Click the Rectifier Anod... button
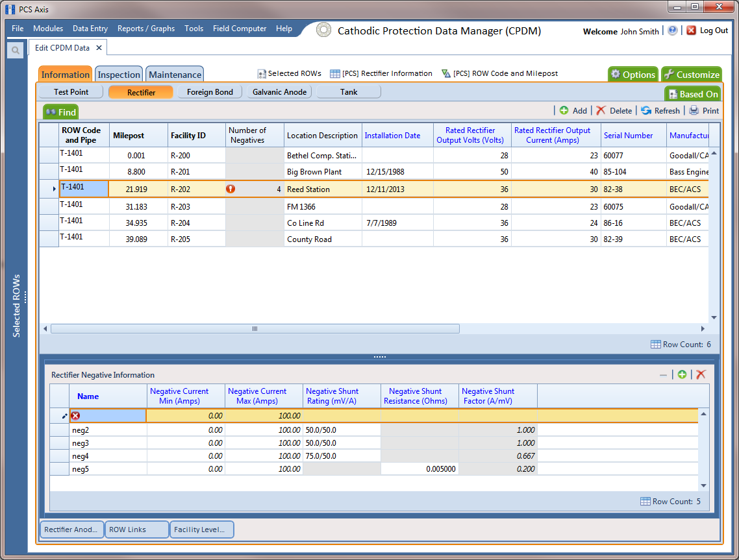Image resolution: width=739 pixels, height=560 pixels. point(71,530)
